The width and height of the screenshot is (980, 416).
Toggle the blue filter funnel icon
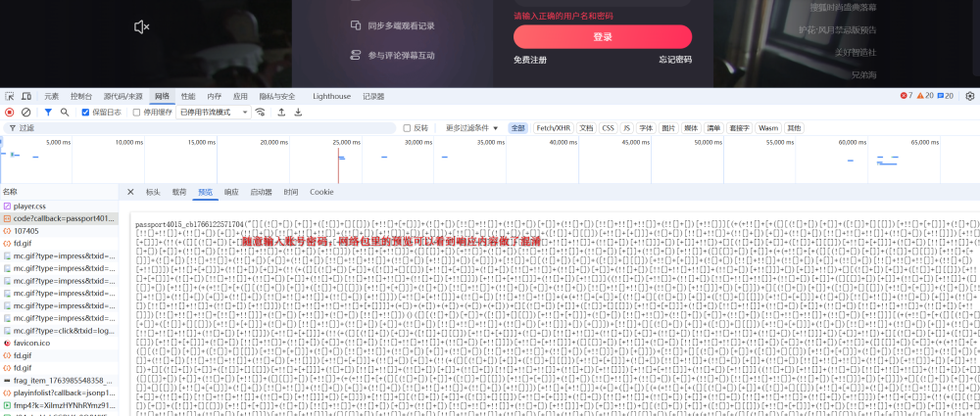(x=48, y=113)
